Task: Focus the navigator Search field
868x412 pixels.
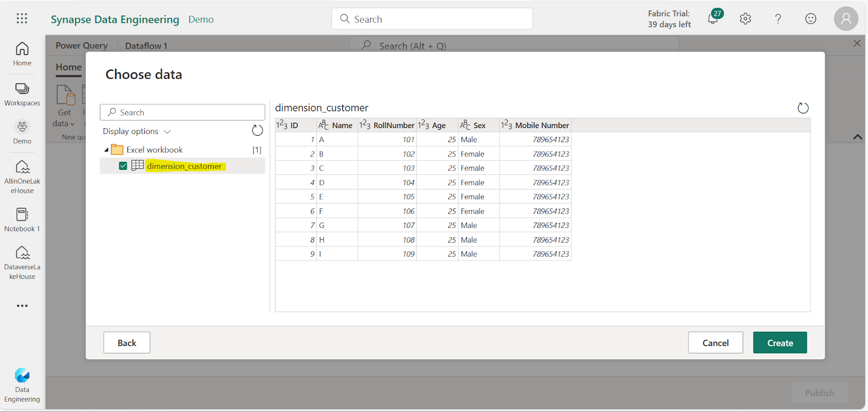Action: tap(182, 112)
